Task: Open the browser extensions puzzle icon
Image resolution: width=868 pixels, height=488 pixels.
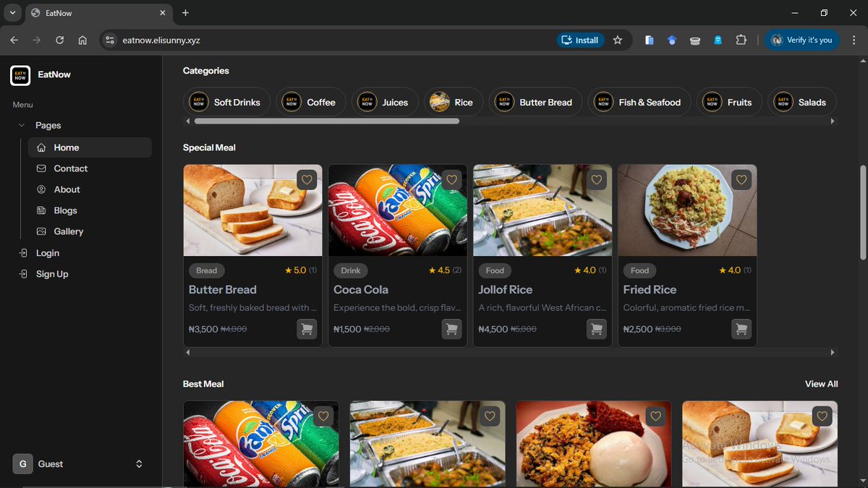Action: point(741,40)
